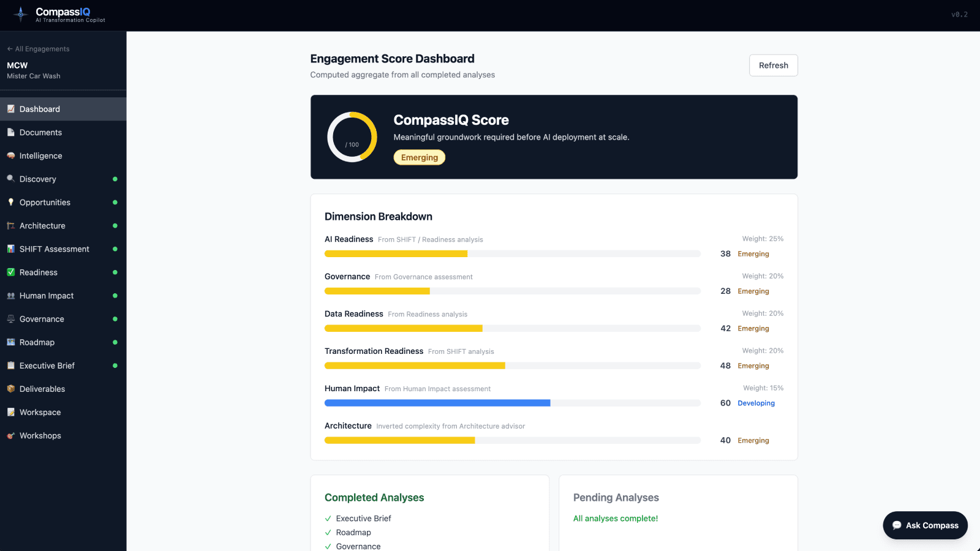Click the Governance score progress bar
Viewport: 980px width, 551px height.
click(513, 291)
